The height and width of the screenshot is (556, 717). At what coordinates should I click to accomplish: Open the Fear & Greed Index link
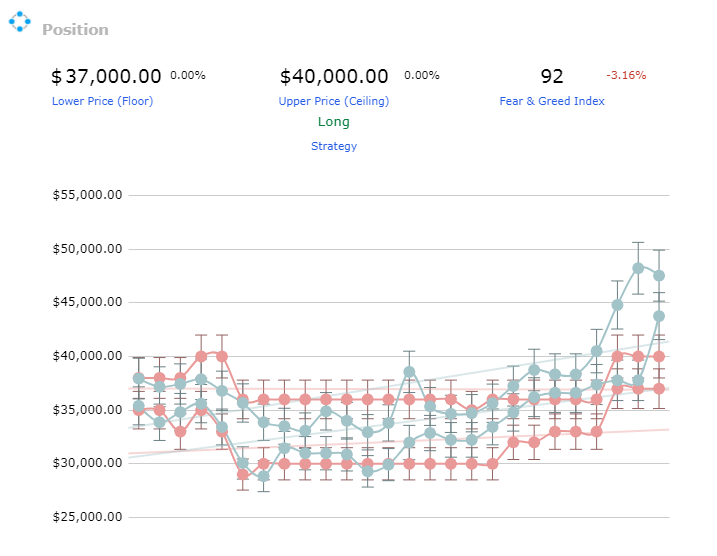coord(552,101)
